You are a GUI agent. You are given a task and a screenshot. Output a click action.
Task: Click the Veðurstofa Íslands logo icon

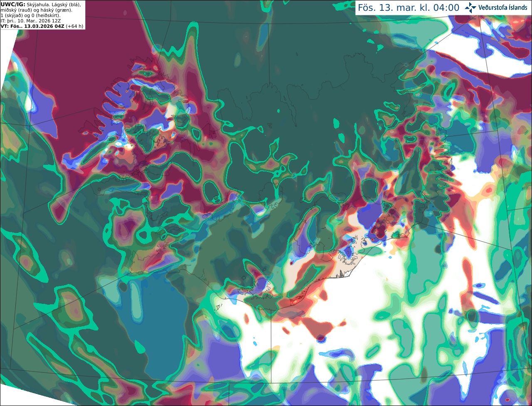point(470,7)
